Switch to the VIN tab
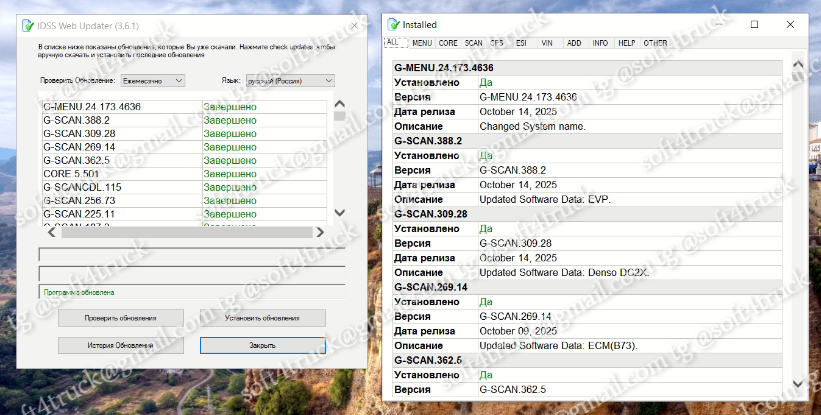 coord(547,43)
